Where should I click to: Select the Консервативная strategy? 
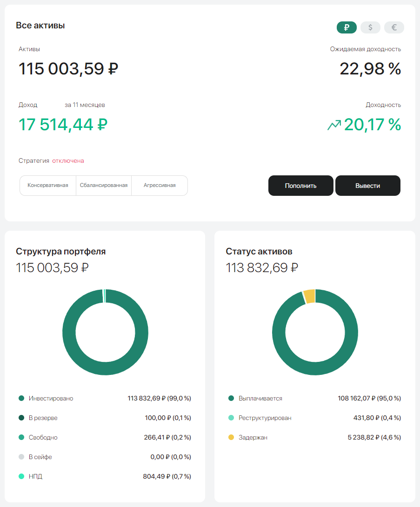coord(48,185)
